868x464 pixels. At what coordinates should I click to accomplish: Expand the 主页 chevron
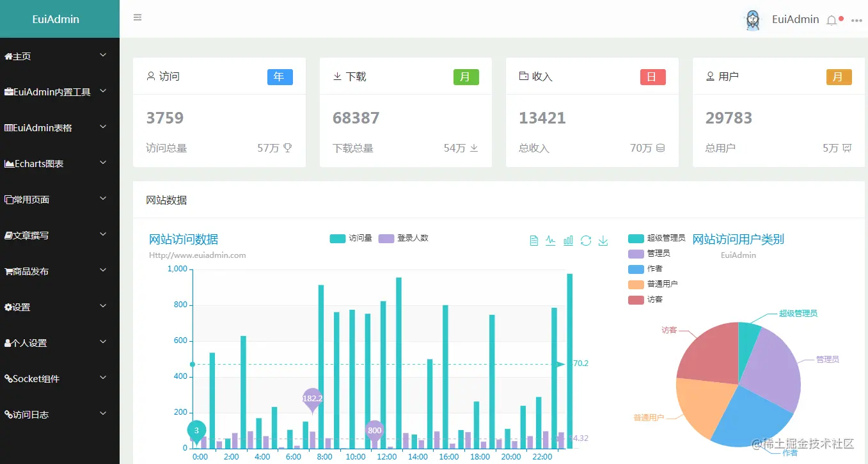(x=103, y=56)
